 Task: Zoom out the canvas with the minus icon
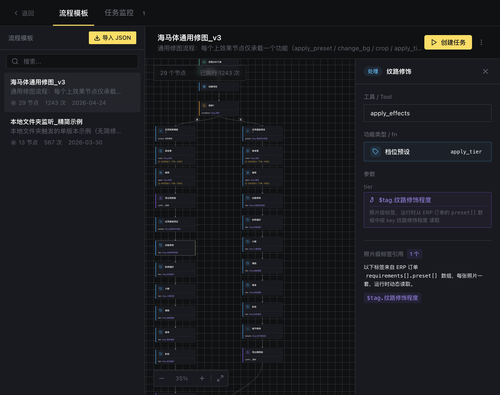pos(162,378)
